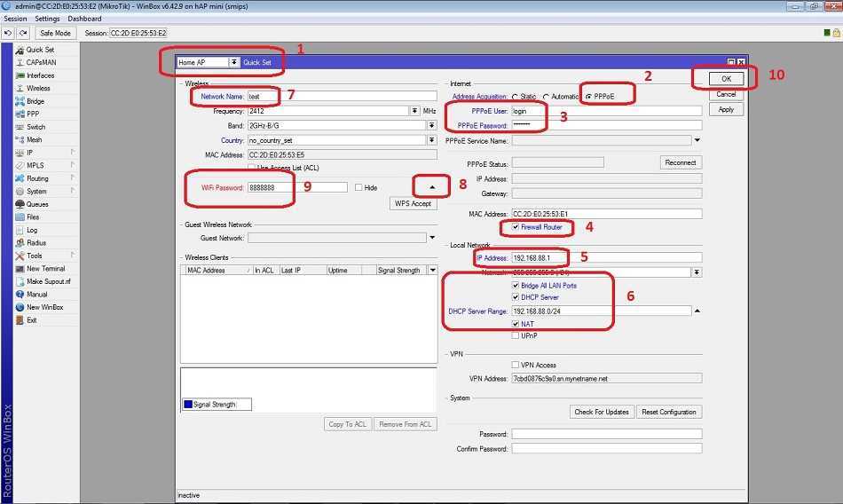The width and height of the screenshot is (843, 504).
Task: Click Exit in the sidebar
Action: click(32, 320)
